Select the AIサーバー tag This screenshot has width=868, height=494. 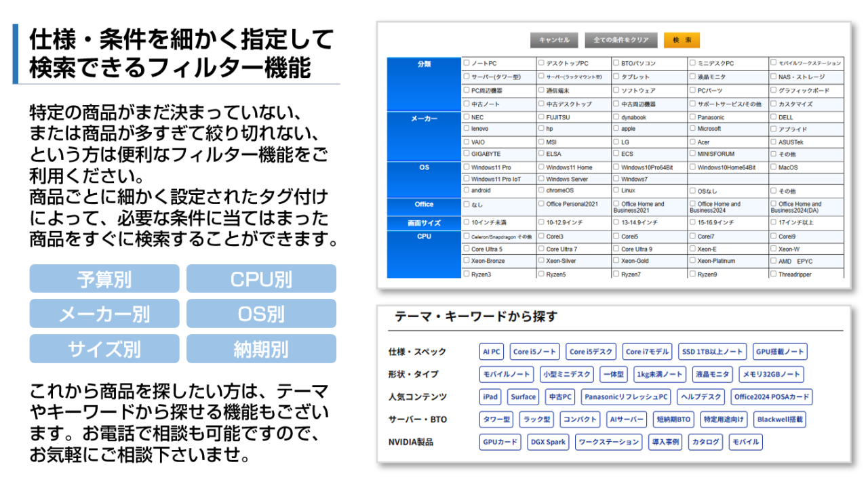[626, 419]
